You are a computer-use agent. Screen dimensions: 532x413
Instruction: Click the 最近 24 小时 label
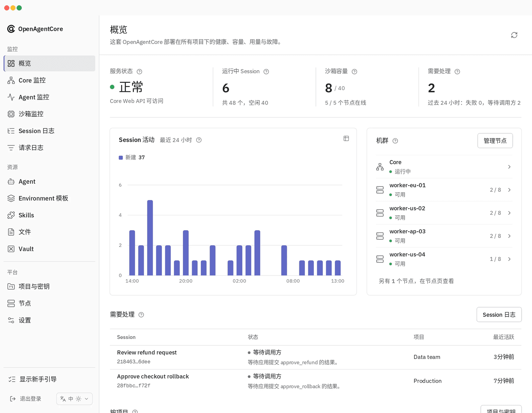(176, 140)
